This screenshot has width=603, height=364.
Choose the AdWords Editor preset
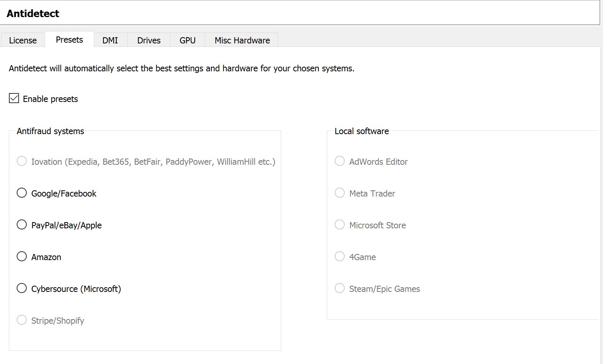point(340,161)
